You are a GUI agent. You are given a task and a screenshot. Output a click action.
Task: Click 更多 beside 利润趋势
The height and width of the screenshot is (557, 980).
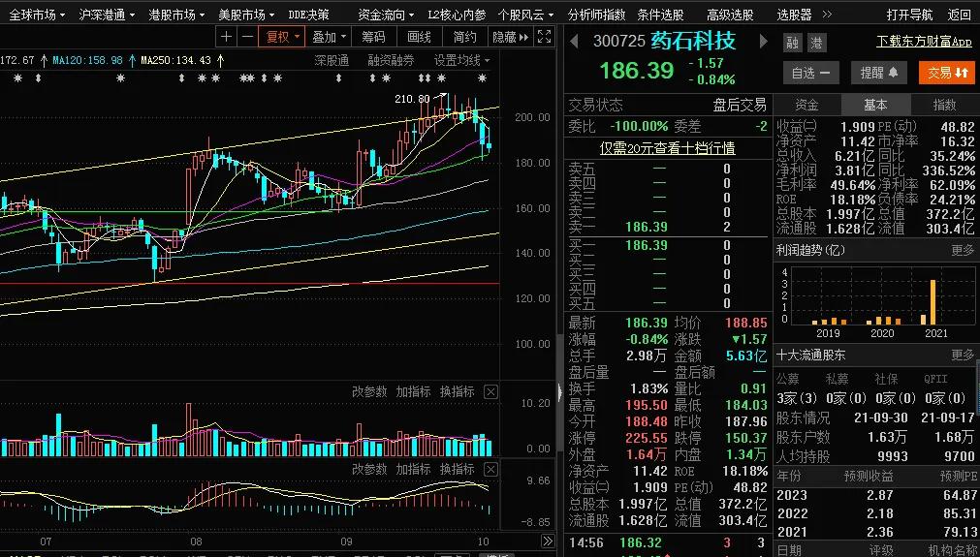click(x=963, y=250)
